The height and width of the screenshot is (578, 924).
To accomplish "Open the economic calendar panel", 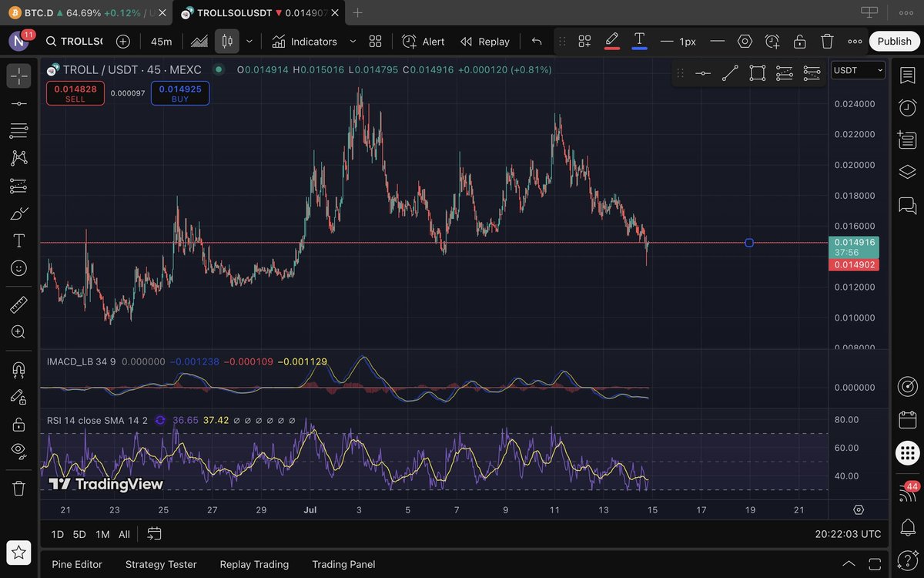I will pos(908,420).
